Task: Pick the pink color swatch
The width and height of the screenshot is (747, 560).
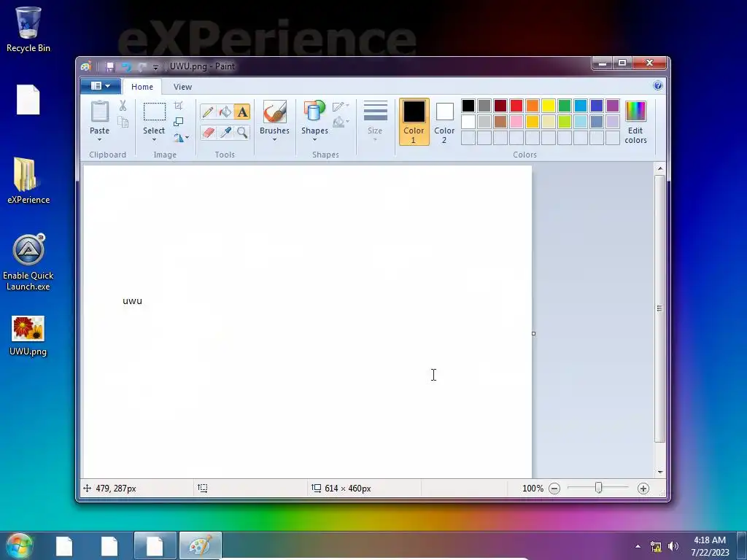Action: (x=516, y=122)
